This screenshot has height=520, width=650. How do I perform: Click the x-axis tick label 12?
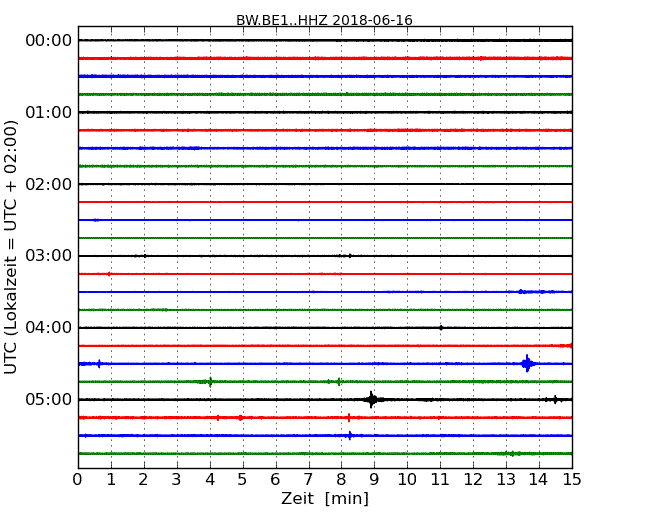click(x=473, y=480)
